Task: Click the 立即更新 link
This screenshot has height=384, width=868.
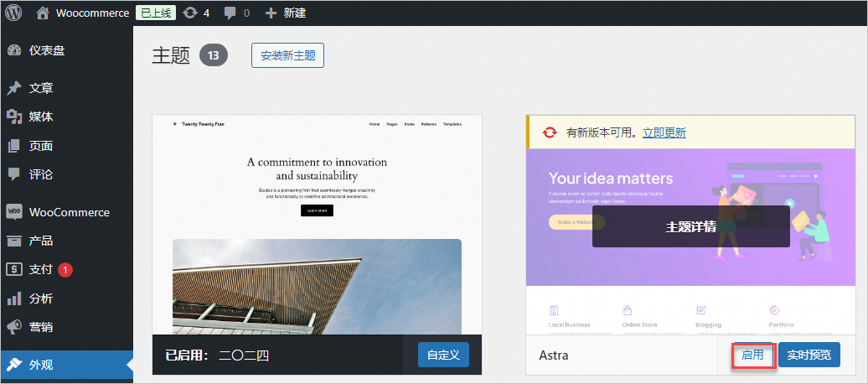Action: (664, 132)
